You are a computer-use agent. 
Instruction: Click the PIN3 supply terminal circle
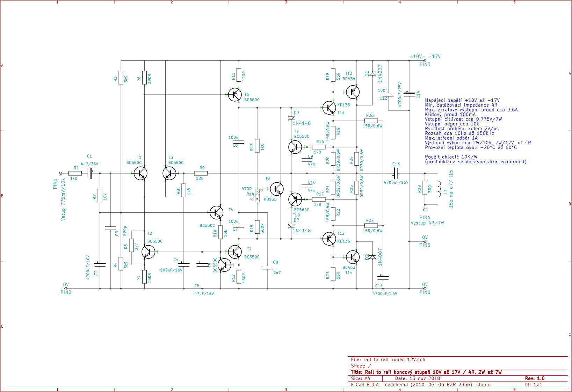pos(425,60)
